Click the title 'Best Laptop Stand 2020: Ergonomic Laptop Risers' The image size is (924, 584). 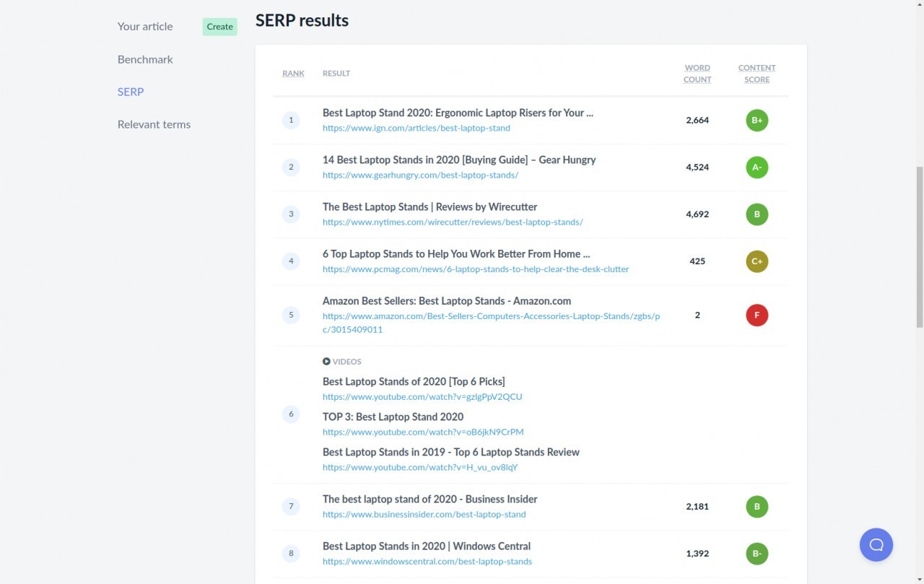(458, 113)
